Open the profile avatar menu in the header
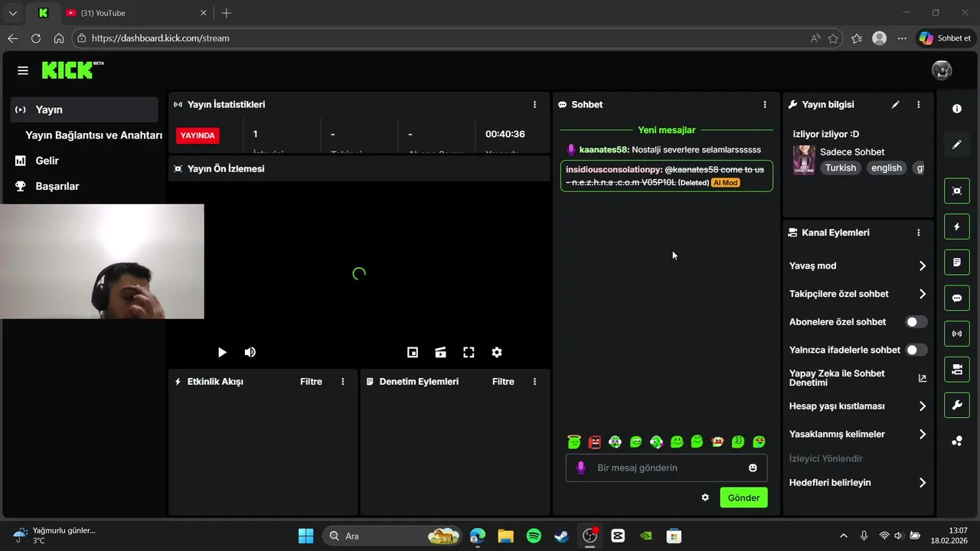980x551 pixels. coord(942,70)
